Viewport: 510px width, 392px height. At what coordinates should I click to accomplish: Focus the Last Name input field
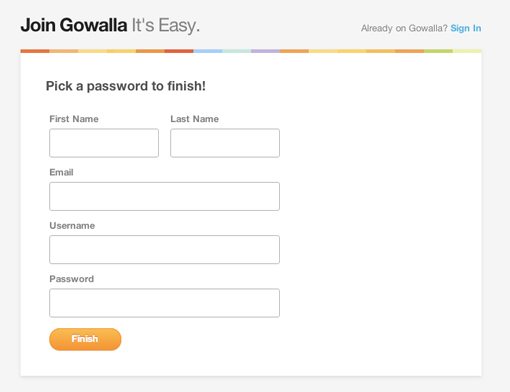pyautogui.click(x=225, y=143)
